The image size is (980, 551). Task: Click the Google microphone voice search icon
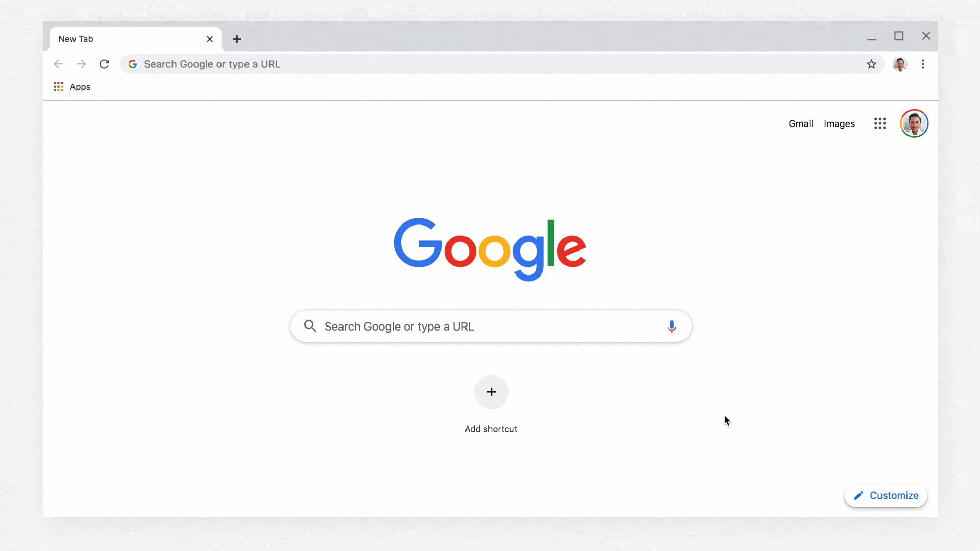click(x=672, y=327)
